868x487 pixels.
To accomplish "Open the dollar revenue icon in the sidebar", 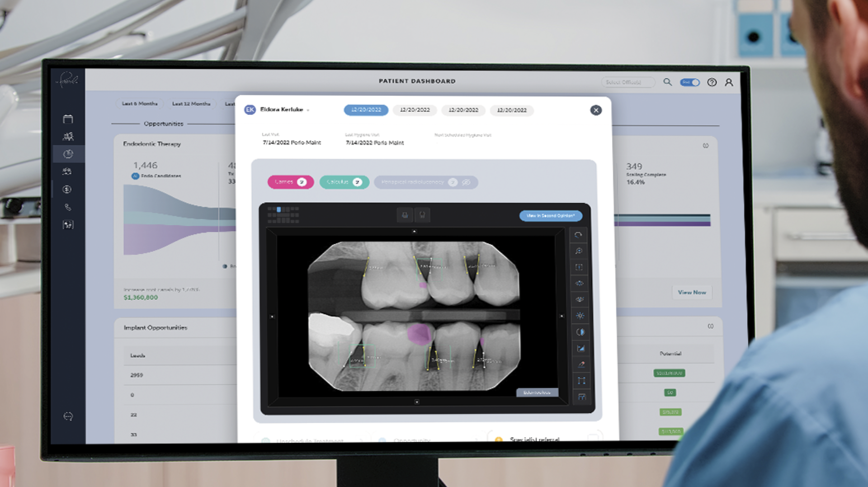I will 68,189.
